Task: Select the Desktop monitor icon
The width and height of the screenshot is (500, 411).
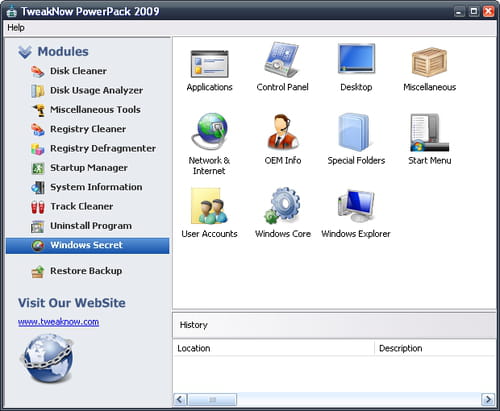Action: [356, 59]
